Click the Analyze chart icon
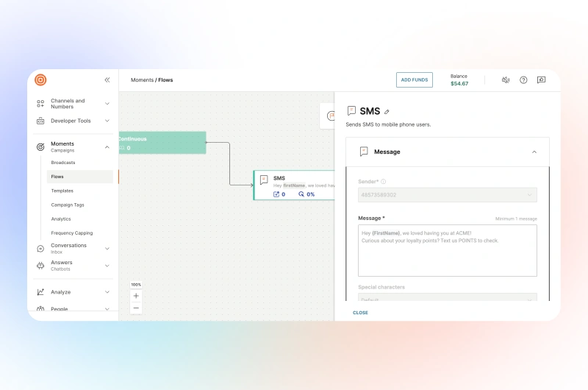The width and height of the screenshot is (588, 390). (40, 292)
